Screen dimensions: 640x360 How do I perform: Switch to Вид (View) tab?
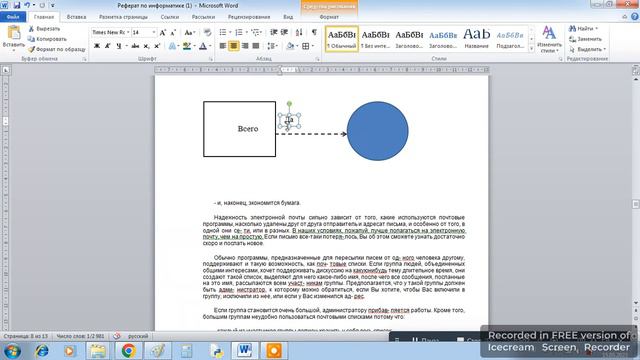pos(288,17)
